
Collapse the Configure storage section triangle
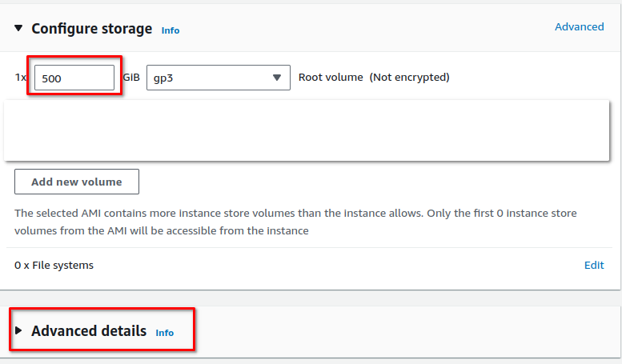[x=18, y=29]
